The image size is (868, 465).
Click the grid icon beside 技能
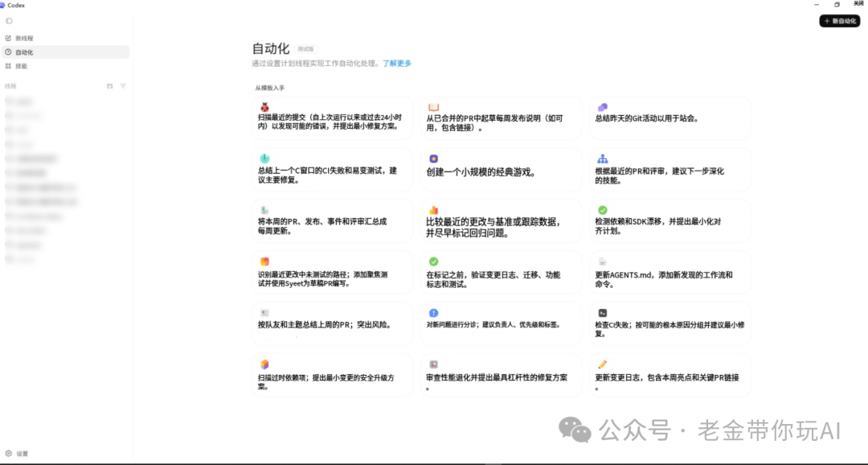(8, 66)
